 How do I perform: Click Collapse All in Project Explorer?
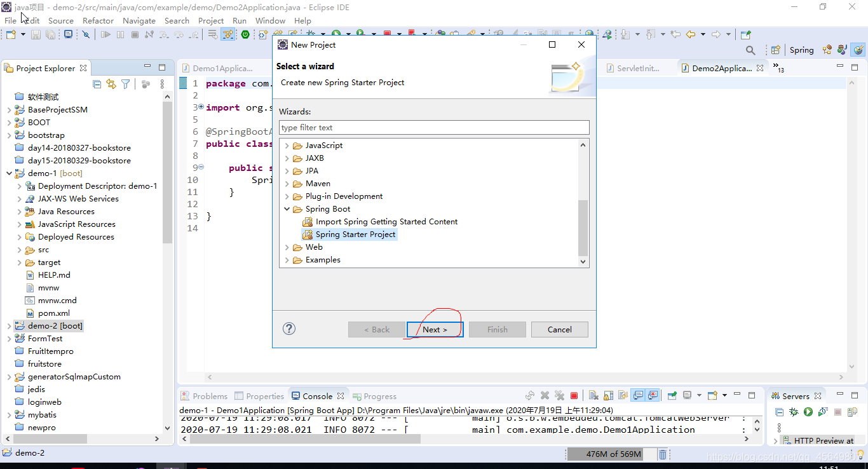coord(97,84)
